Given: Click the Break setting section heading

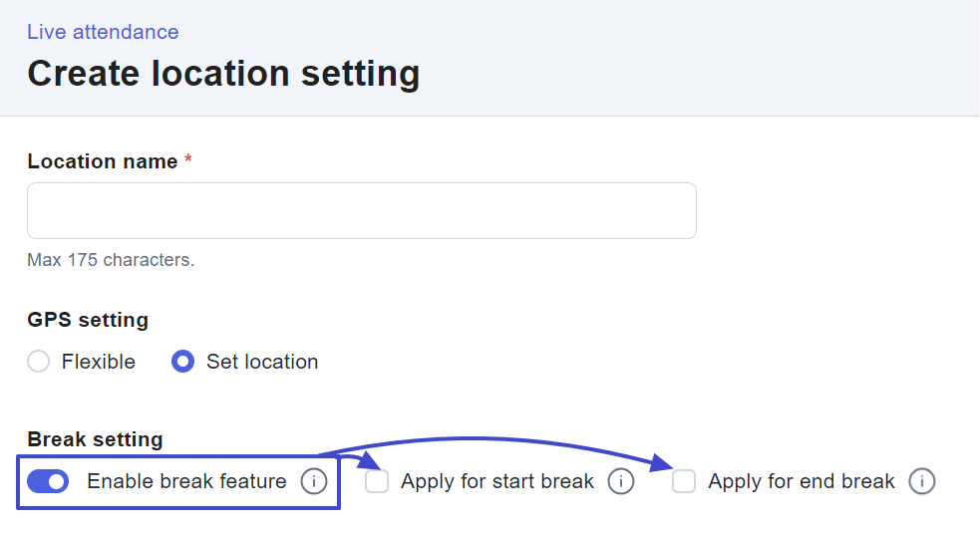Looking at the screenshot, I should [x=95, y=439].
